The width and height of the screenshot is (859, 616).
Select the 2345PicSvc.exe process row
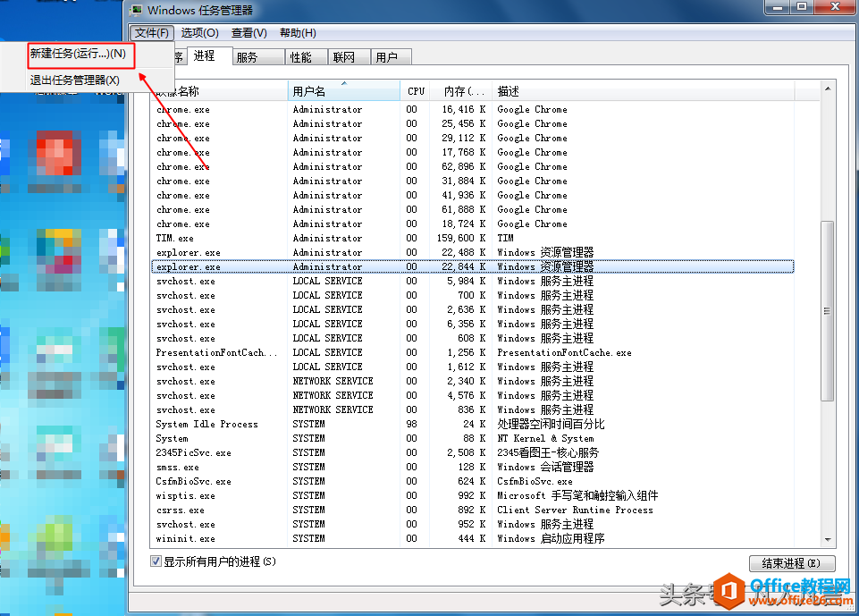[472, 452]
